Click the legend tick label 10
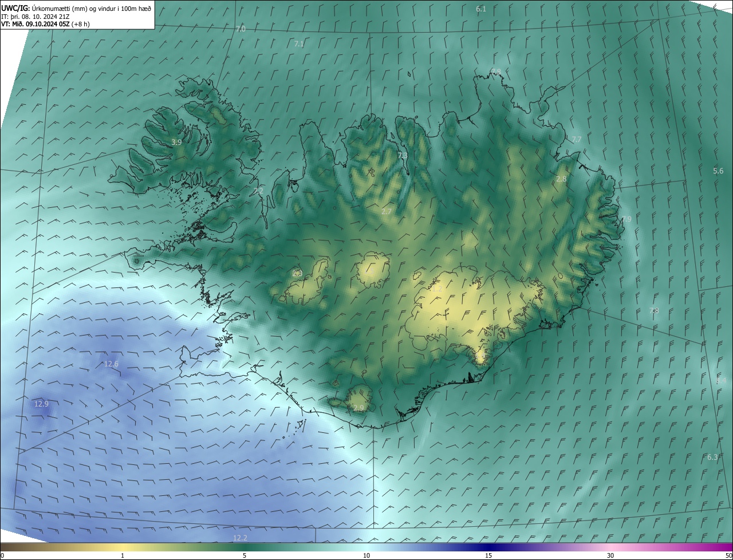The image size is (733, 560). (x=366, y=555)
